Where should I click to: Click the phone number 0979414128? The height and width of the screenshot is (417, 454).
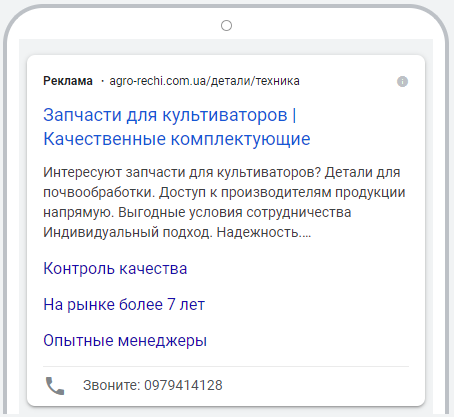[183, 385]
